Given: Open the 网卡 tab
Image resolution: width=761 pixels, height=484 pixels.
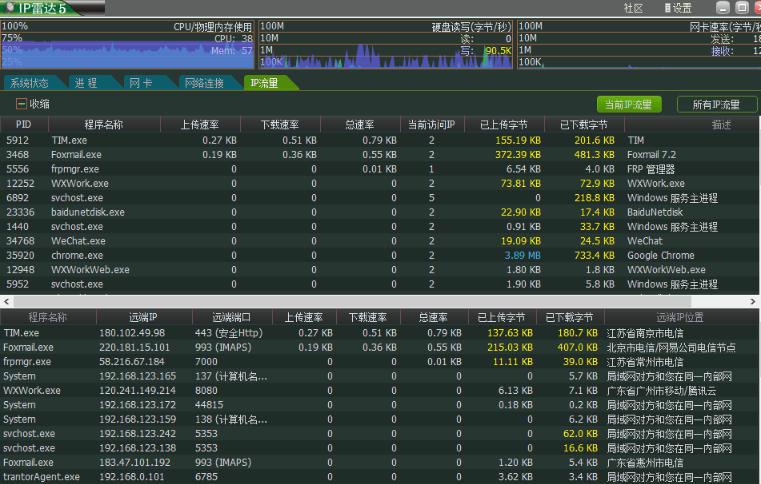Looking at the screenshot, I should pyautogui.click(x=140, y=83).
